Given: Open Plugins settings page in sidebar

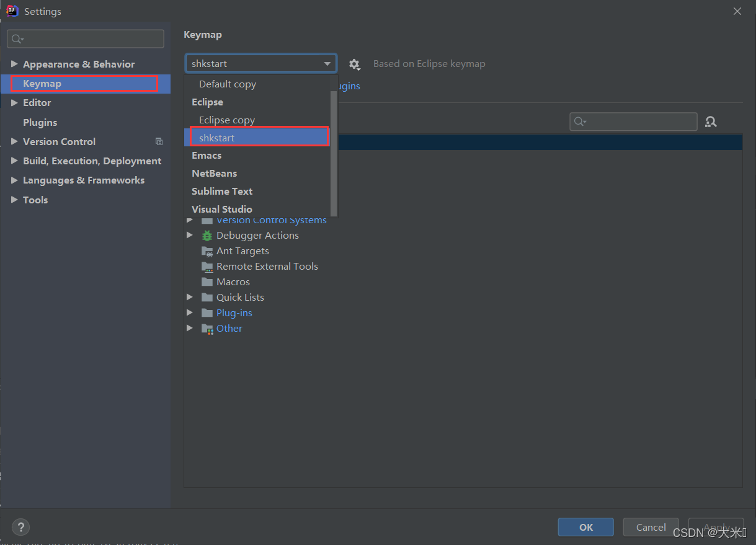Looking at the screenshot, I should [85, 122].
